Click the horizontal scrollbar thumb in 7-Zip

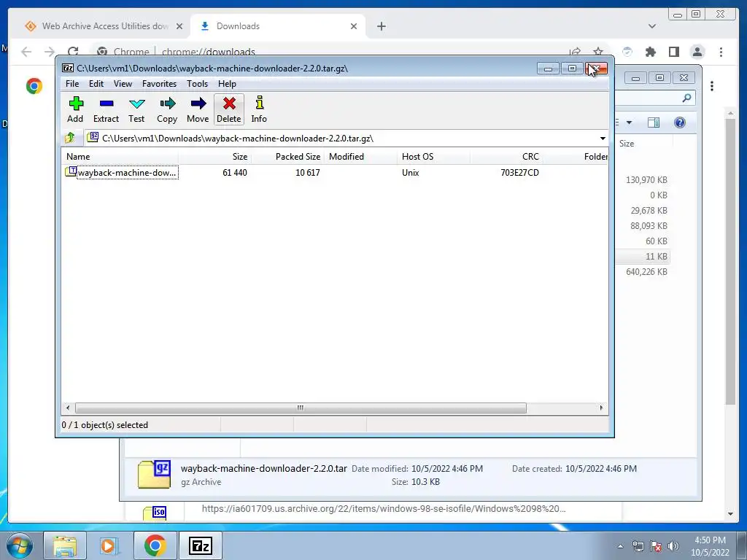pyautogui.click(x=301, y=408)
